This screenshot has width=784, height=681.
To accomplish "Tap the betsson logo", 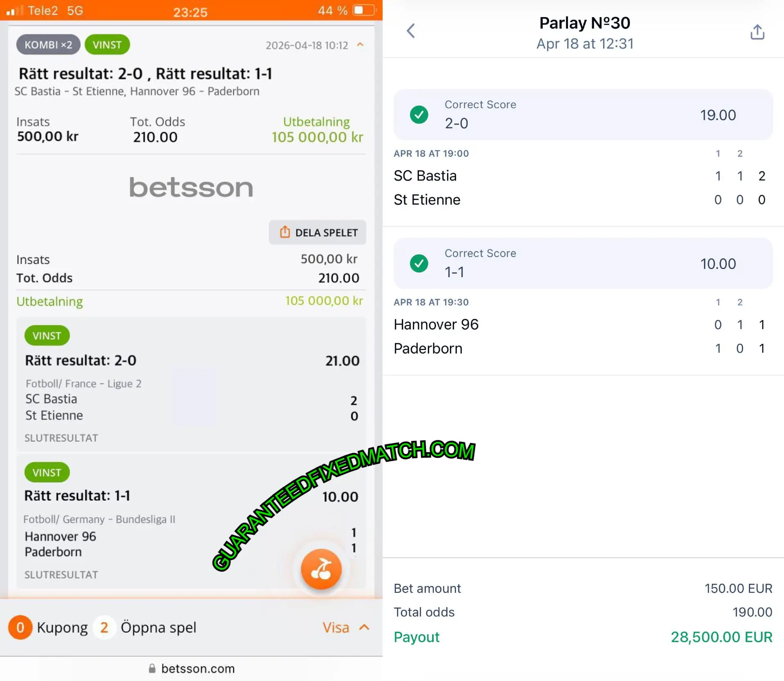I will pos(191,187).
